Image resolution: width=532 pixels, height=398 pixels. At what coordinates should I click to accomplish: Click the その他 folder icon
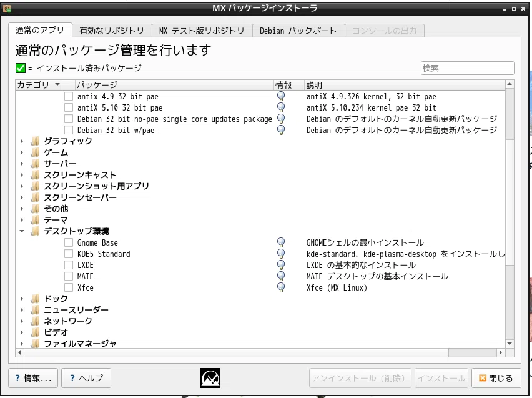(x=35, y=209)
